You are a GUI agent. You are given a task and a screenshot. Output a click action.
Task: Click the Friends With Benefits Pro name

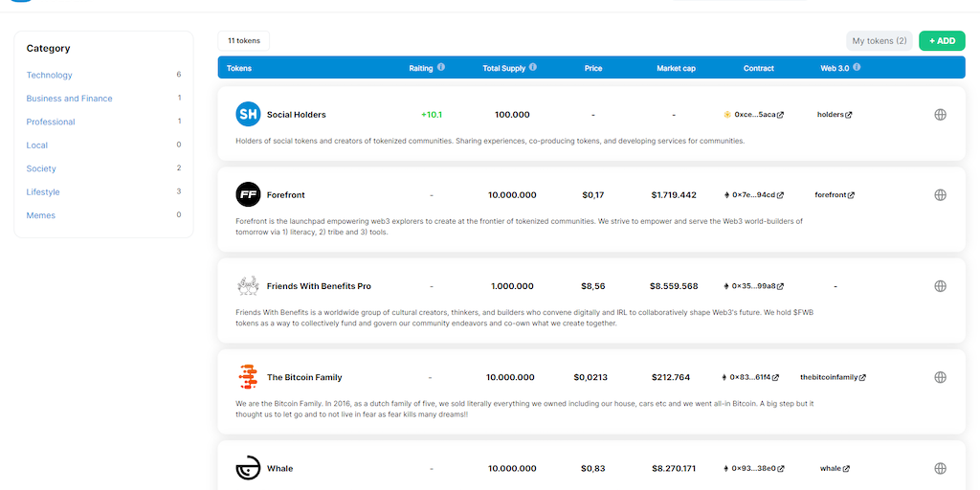pos(319,286)
